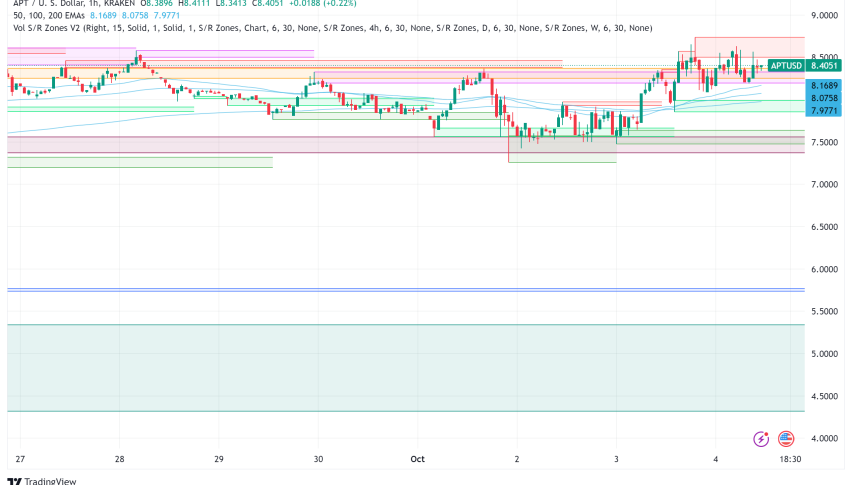Viewport: 852px width, 485px height.
Task: Click the 5.0000 price axis label
Action: (x=824, y=354)
